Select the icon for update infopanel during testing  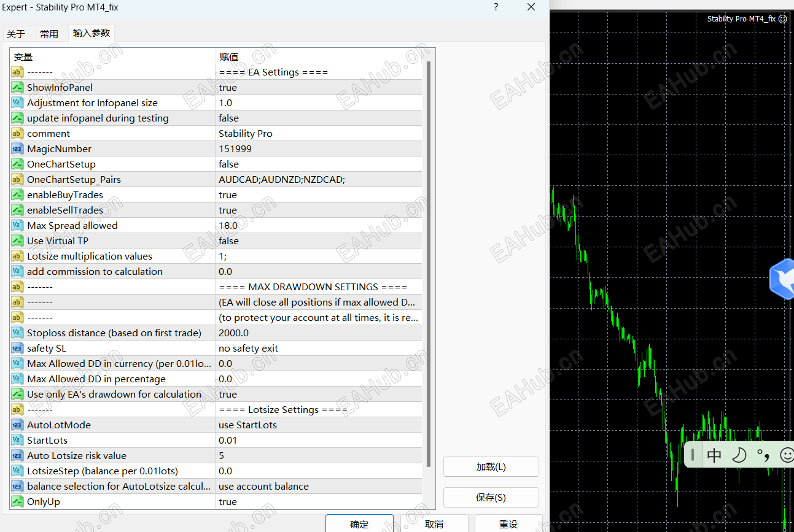tap(17, 118)
